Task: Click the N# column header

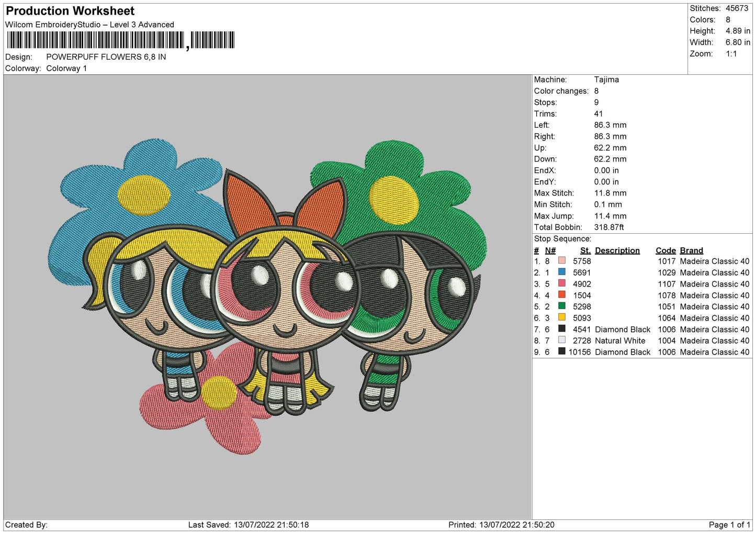Action: [x=550, y=251]
